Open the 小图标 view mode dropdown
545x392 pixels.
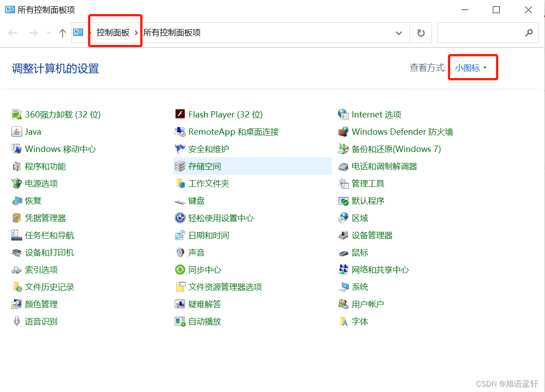(x=471, y=68)
